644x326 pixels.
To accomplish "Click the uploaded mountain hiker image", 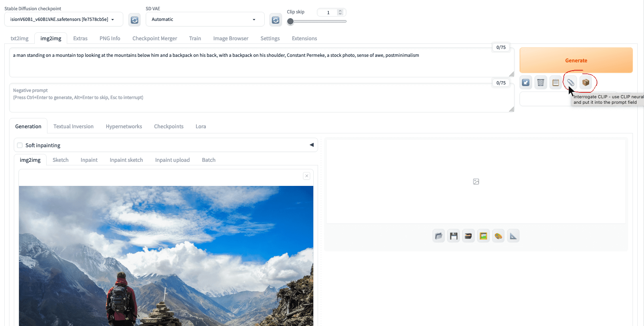I will click(166, 256).
